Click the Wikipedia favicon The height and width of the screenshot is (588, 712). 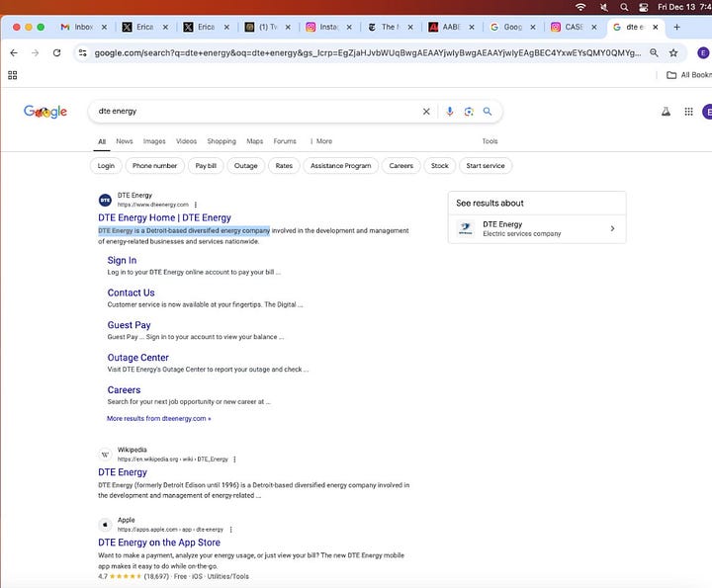[106, 455]
